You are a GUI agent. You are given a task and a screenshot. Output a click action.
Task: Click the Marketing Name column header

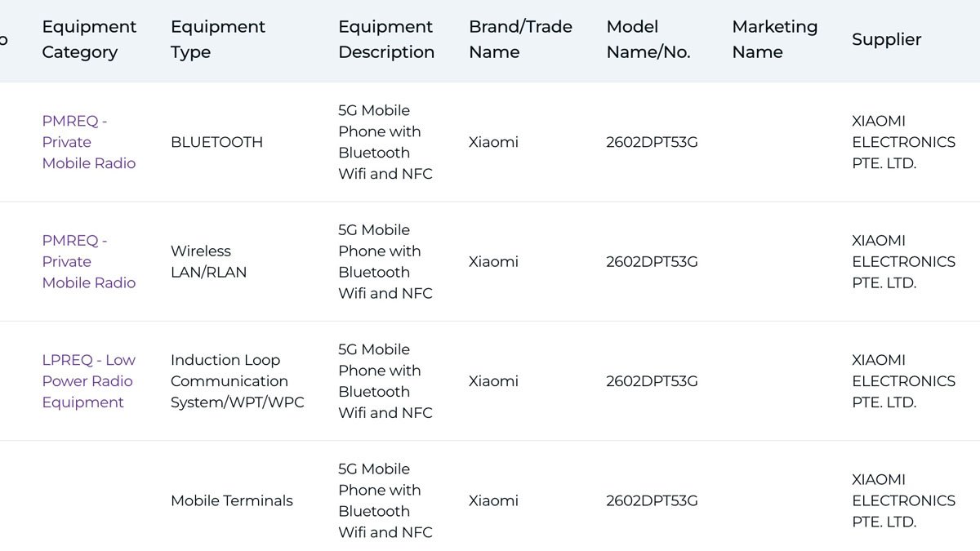coord(774,39)
